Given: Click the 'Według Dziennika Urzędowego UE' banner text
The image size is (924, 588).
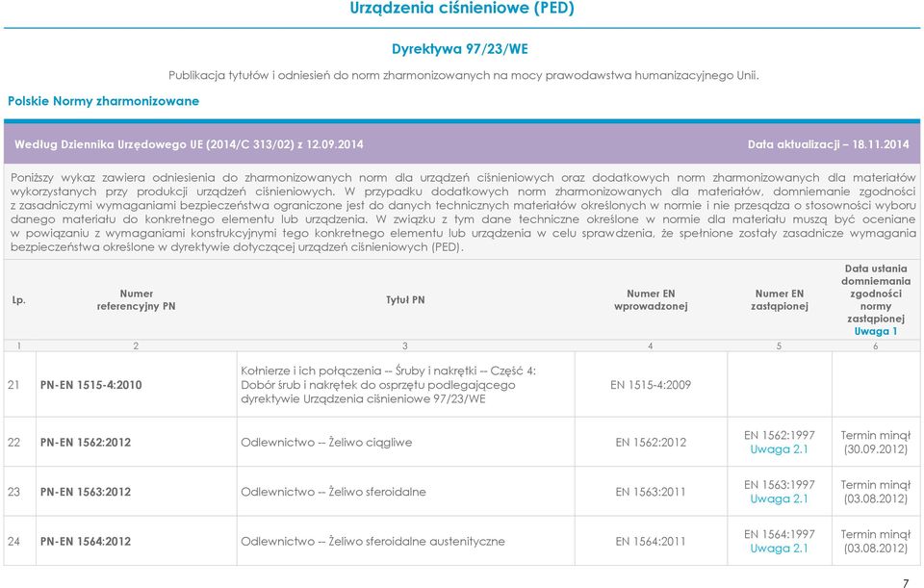Looking at the screenshot, I should 189,144.
